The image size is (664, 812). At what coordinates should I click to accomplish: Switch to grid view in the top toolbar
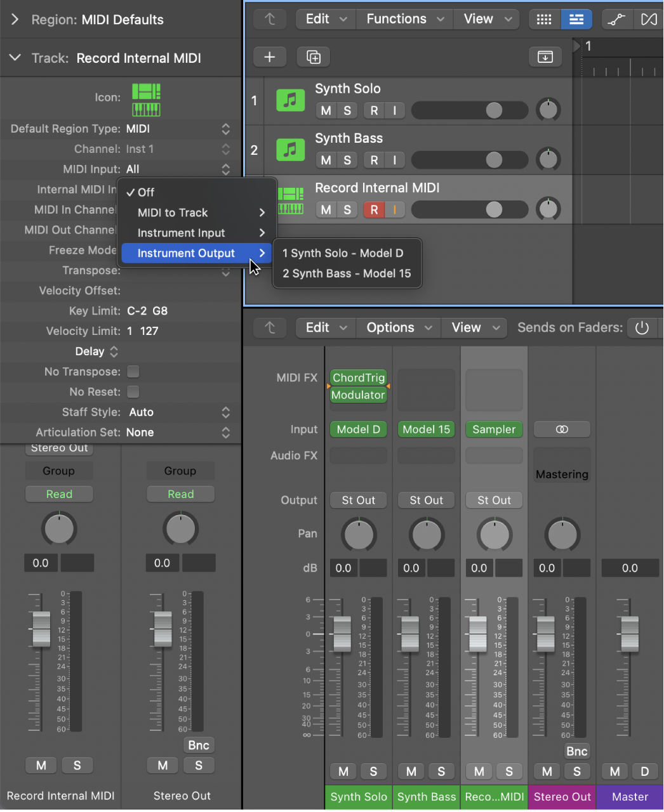(543, 19)
